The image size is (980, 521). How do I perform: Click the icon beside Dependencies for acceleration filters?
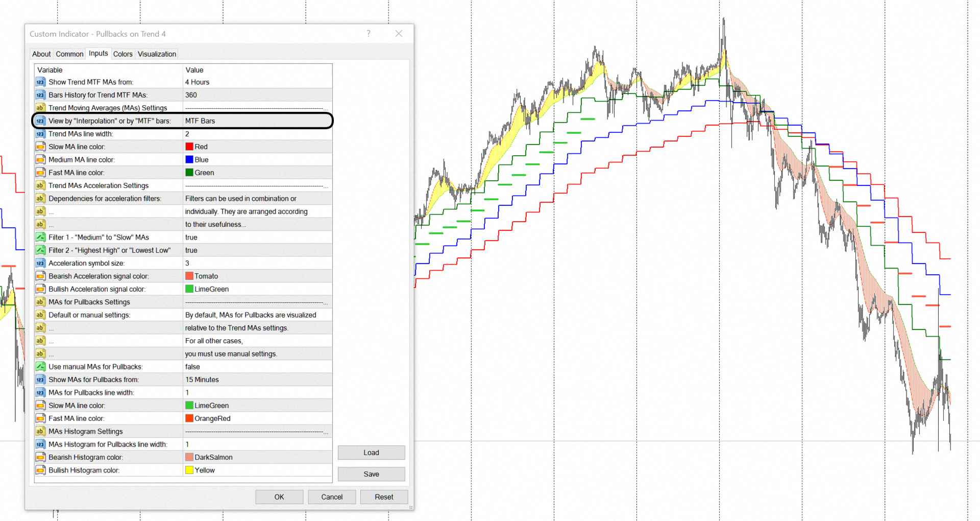click(40, 199)
